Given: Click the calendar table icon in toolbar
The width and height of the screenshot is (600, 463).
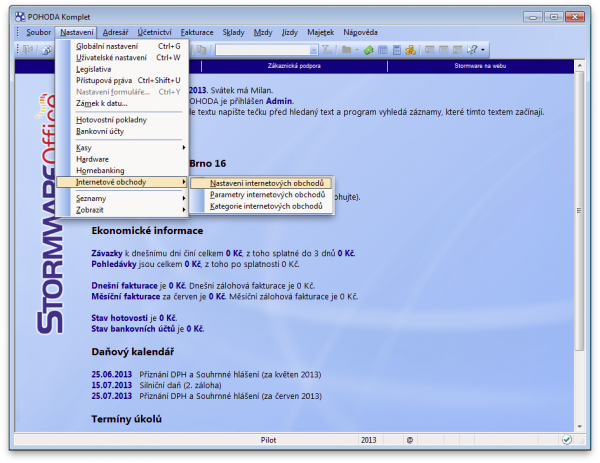Looking at the screenshot, I should coord(383,50).
